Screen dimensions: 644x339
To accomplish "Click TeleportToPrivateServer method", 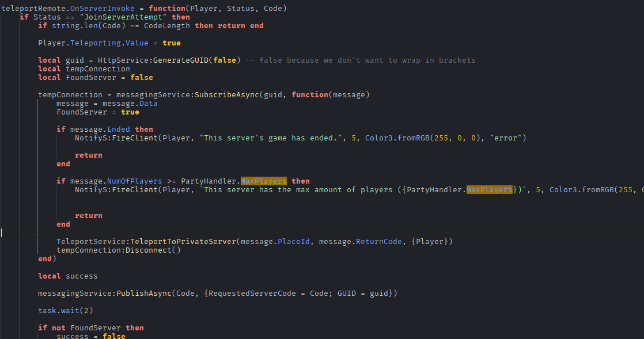I will point(183,241).
